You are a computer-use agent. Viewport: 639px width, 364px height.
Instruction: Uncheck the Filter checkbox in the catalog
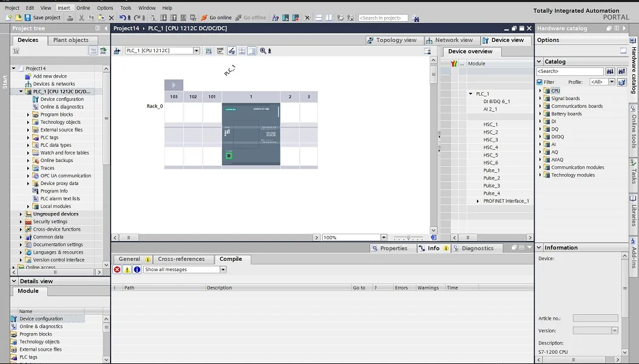539,82
